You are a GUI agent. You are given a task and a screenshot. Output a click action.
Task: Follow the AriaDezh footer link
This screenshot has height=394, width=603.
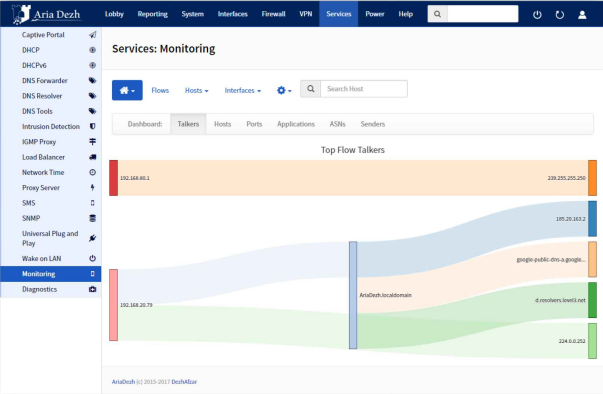(x=123, y=382)
